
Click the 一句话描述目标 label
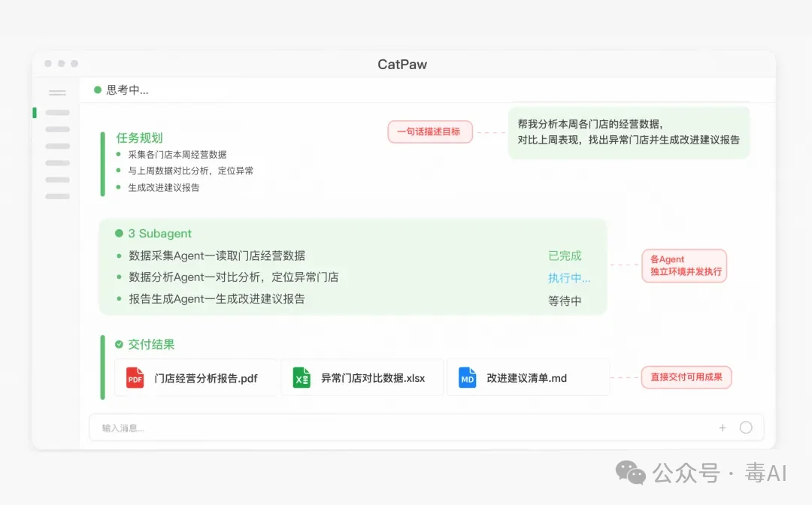(x=430, y=132)
